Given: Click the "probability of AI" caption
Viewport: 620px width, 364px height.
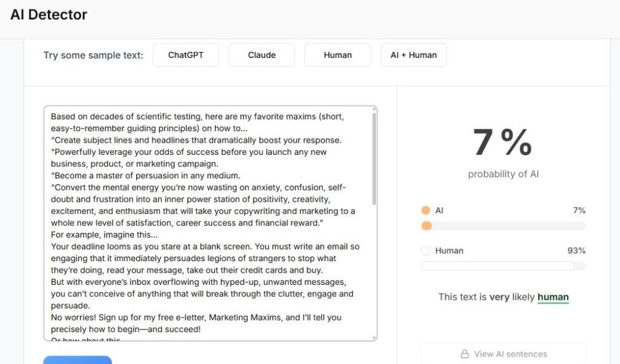Looking at the screenshot, I should [503, 174].
